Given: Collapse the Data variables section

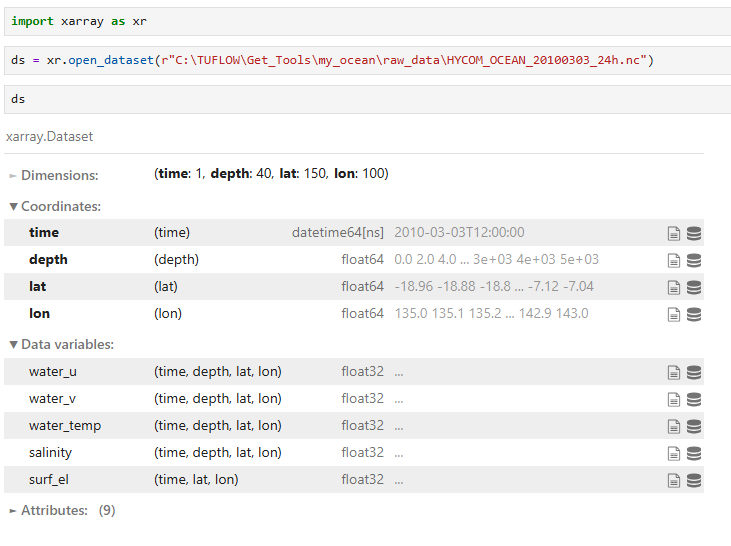Looking at the screenshot, I should pyautogui.click(x=62, y=344).
